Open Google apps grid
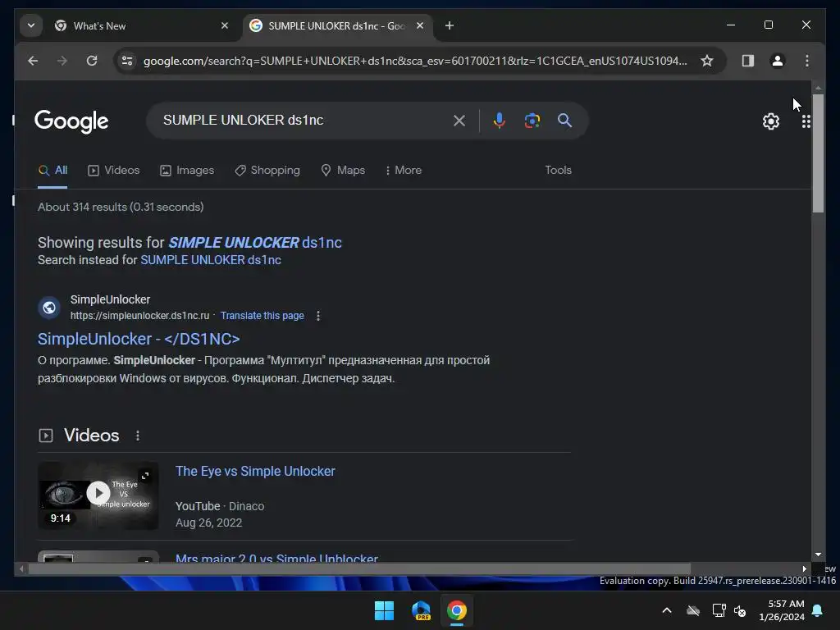 coord(806,121)
